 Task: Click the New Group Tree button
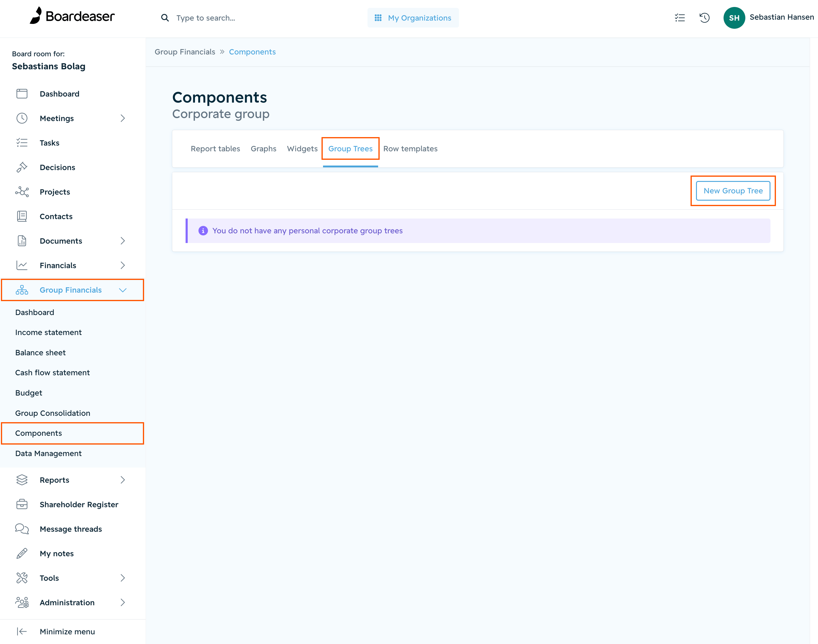click(733, 191)
